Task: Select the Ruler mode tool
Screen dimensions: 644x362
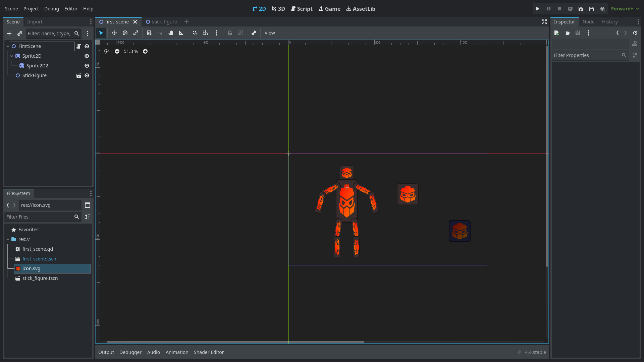Action: pos(181,33)
